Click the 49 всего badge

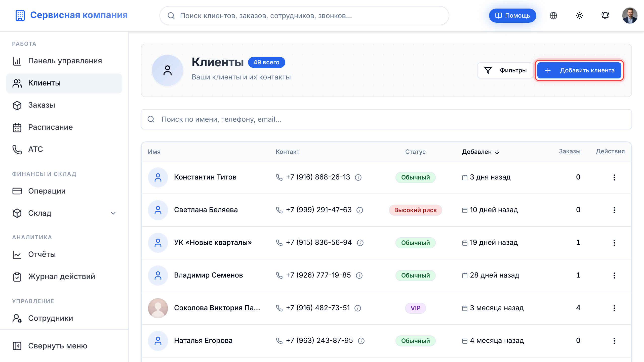266,62
